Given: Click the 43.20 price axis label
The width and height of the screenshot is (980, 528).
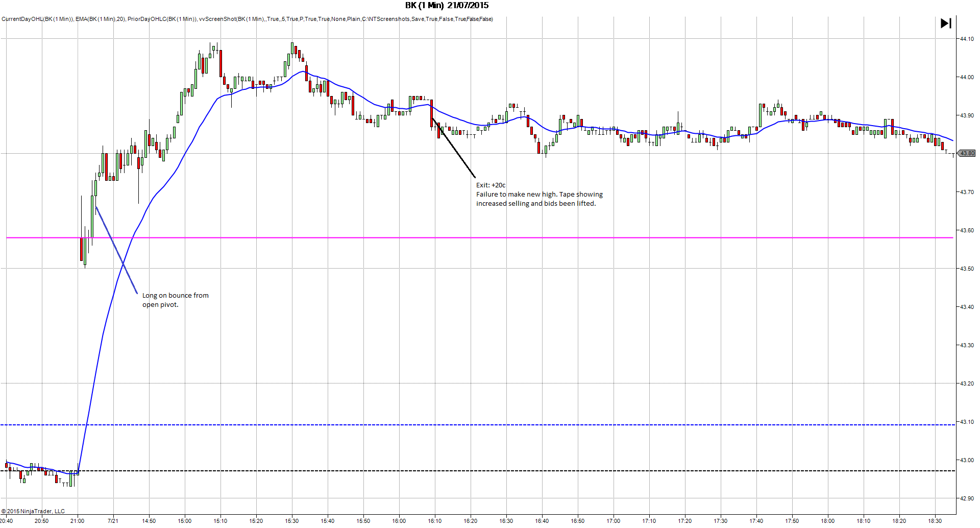Looking at the screenshot, I should click(966, 383).
